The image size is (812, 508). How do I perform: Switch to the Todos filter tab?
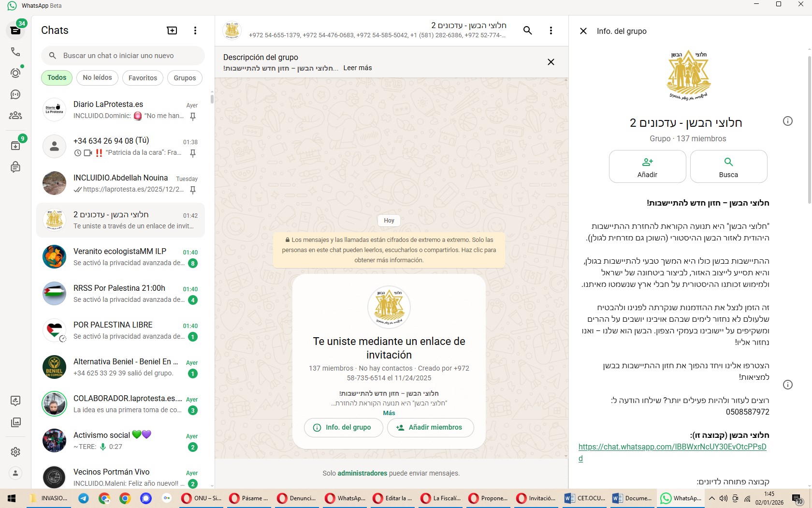tap(57, 77)
